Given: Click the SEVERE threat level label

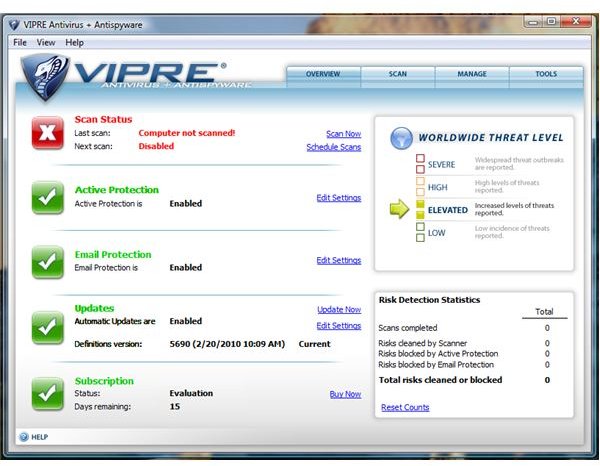Looking at the screenshot, I should pyautogui.click(x=441, y=165).
